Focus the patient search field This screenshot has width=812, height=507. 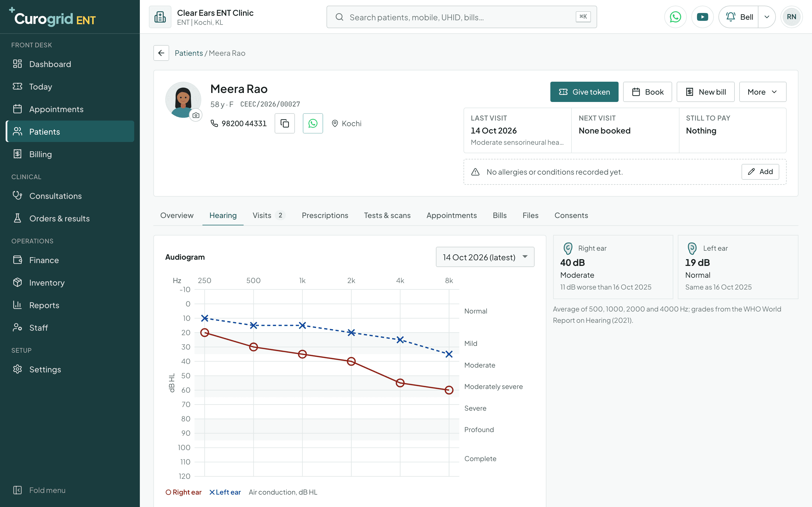(461, 17)
